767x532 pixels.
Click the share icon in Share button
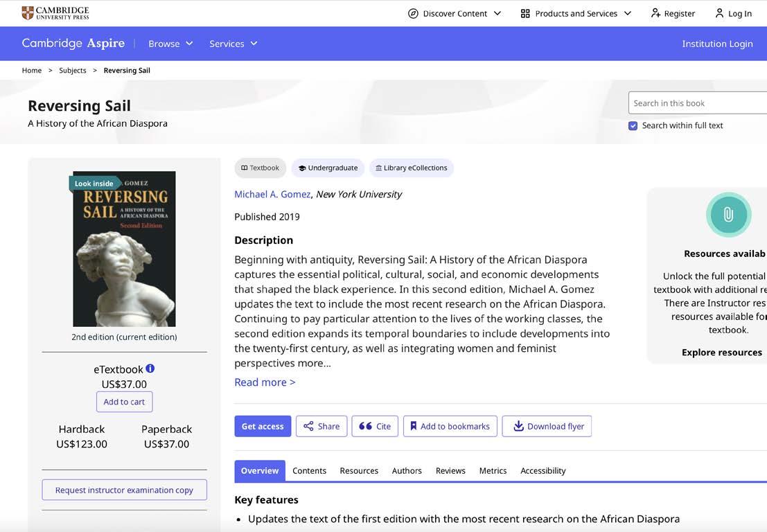308,427
